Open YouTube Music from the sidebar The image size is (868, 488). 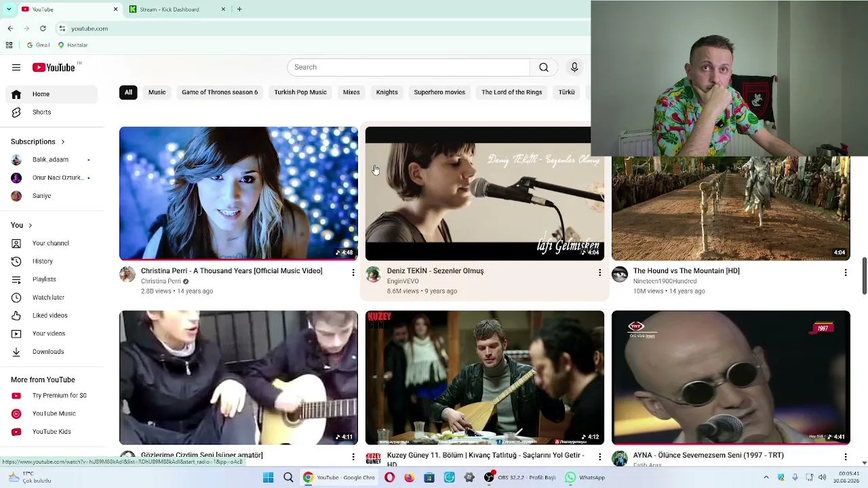[52, 413]
